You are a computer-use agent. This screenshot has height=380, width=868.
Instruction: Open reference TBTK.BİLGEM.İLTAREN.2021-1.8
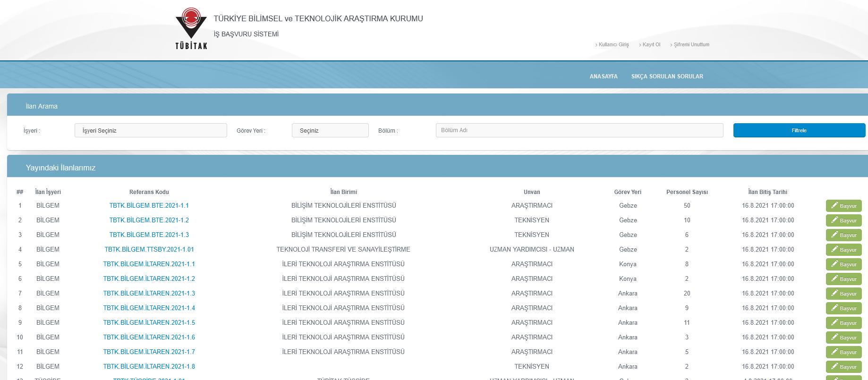[149, 366]
